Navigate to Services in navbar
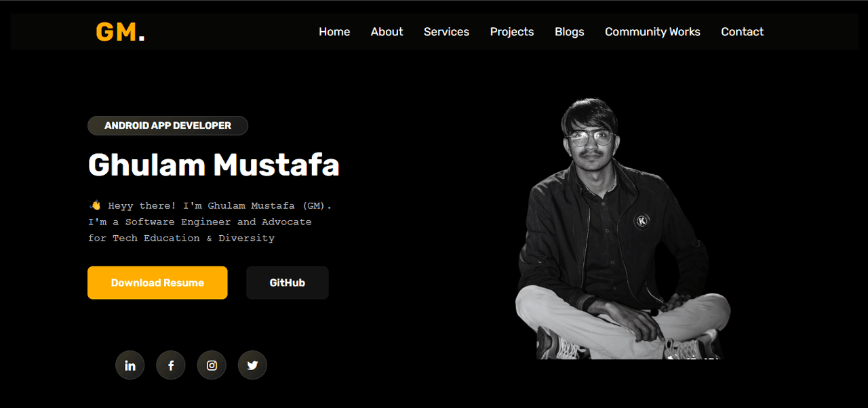The image size is (868, 408). click(446, 32)
